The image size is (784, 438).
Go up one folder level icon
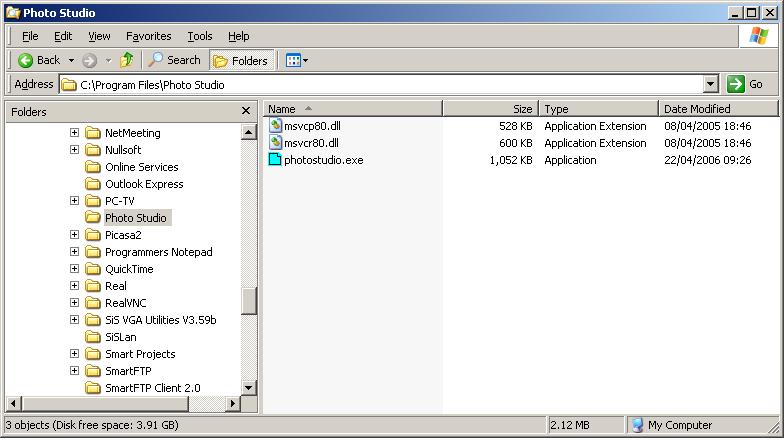(126, 60)
